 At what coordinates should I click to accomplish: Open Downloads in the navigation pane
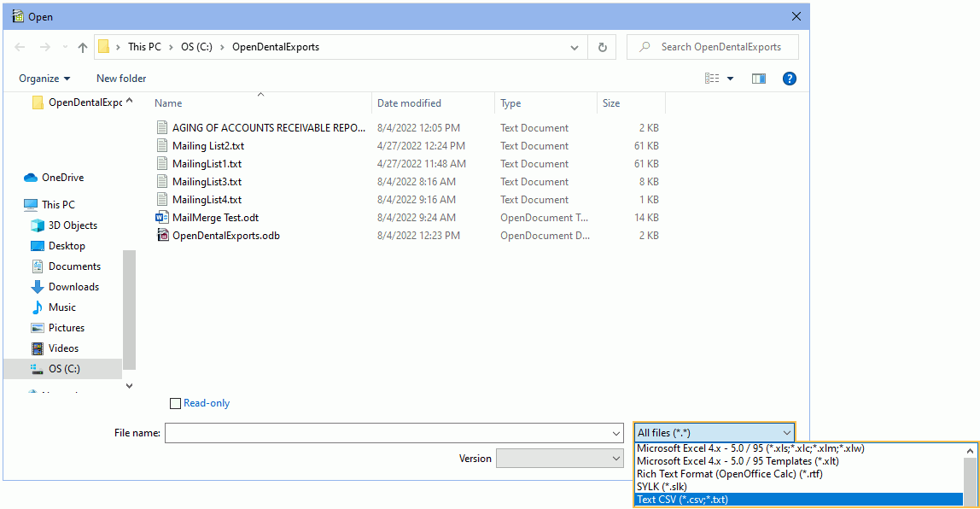point(65,287)
